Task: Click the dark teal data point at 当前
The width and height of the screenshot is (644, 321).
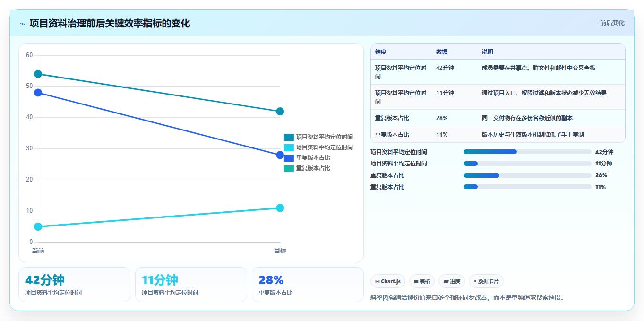Action: [x=38, y=74]
